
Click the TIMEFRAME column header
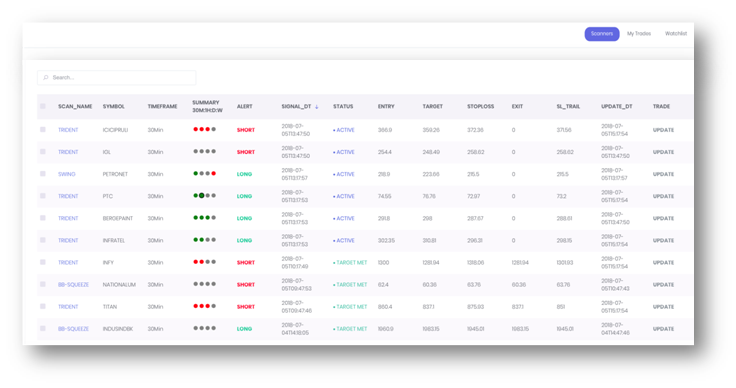[x=162, y=107]
